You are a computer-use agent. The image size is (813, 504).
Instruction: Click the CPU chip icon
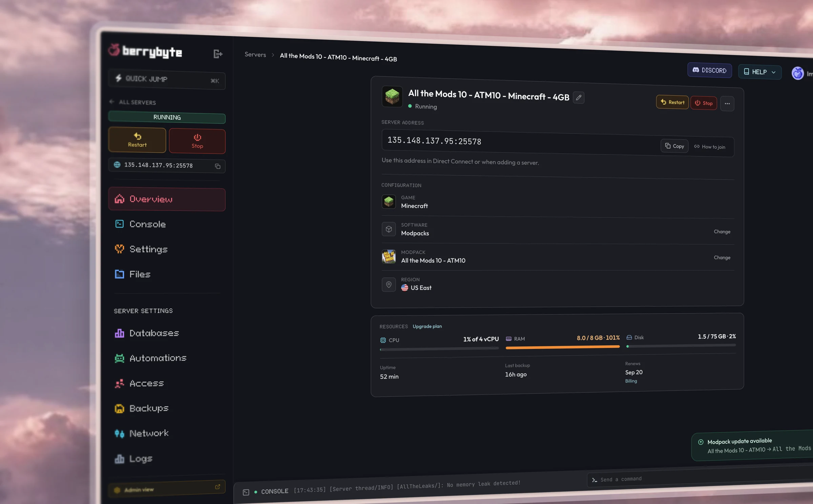[x=383, y=340]
